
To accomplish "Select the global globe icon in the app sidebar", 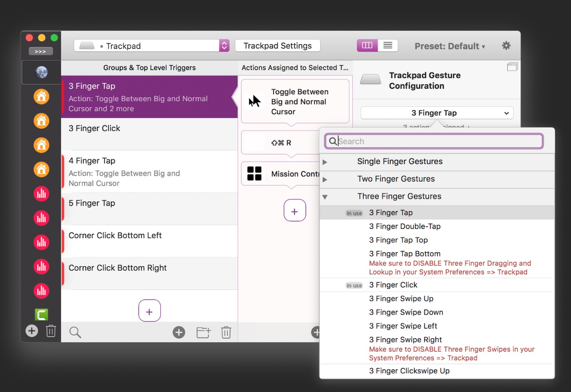I will [x=41, y=72].
